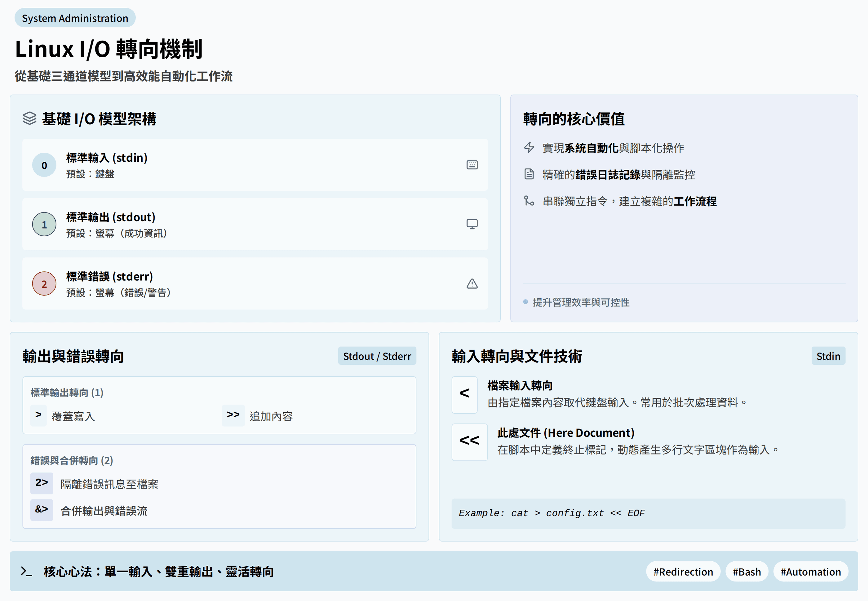Click the Stdout / Stderr label badge
868x601 pixels.
coord(377,356)
